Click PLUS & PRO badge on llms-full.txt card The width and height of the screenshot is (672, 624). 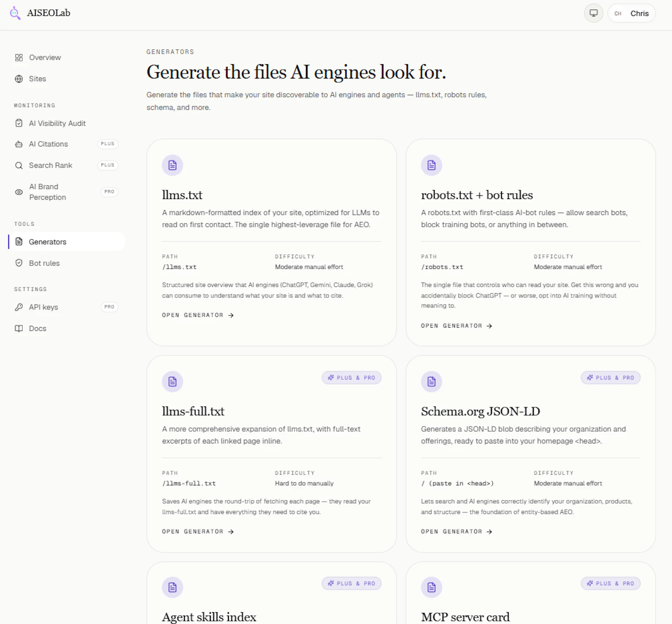352,378
